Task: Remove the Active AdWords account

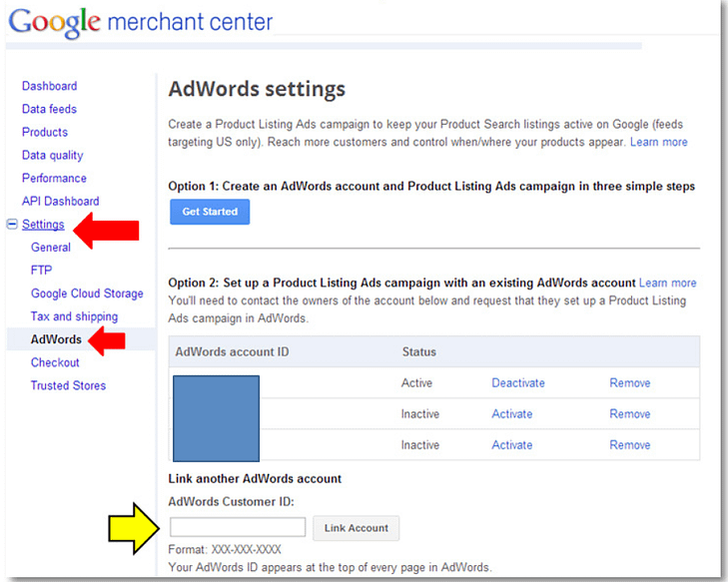Action: coord(629,383)
